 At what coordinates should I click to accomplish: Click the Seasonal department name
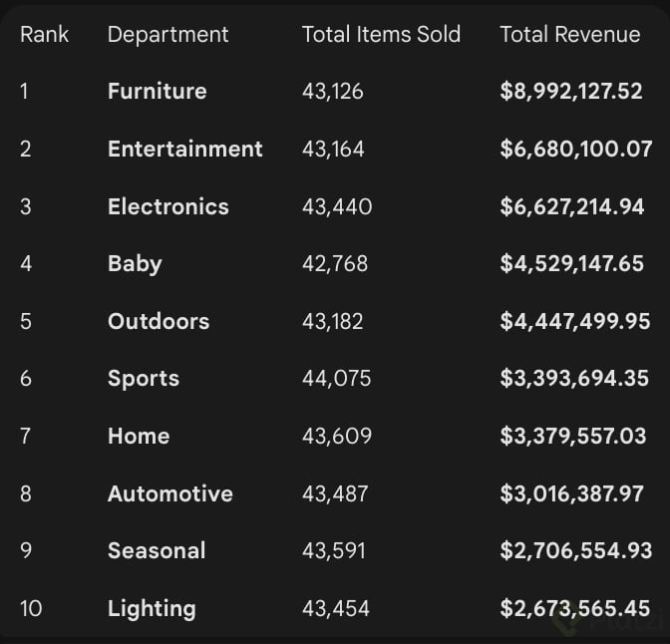point(157,551)
